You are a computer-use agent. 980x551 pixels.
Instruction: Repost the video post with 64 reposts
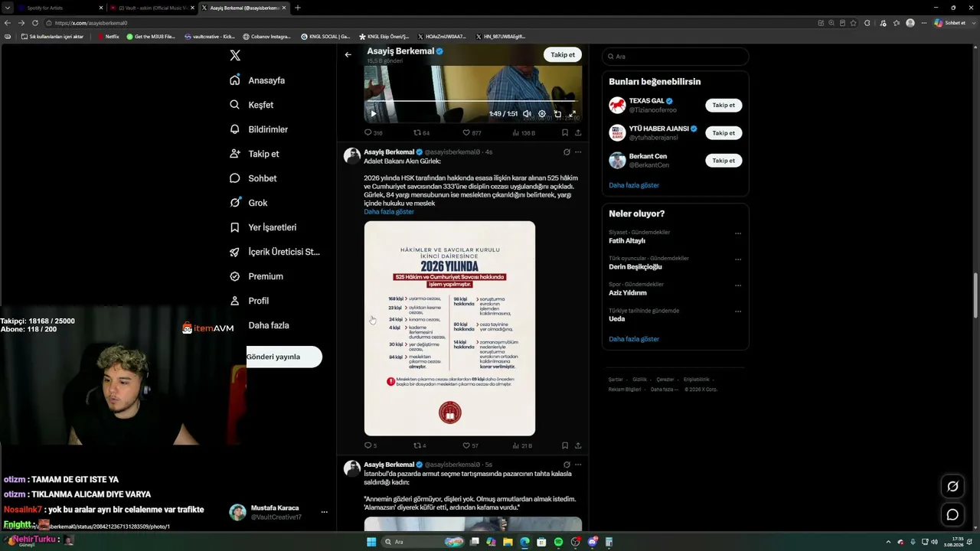point(422,132)
